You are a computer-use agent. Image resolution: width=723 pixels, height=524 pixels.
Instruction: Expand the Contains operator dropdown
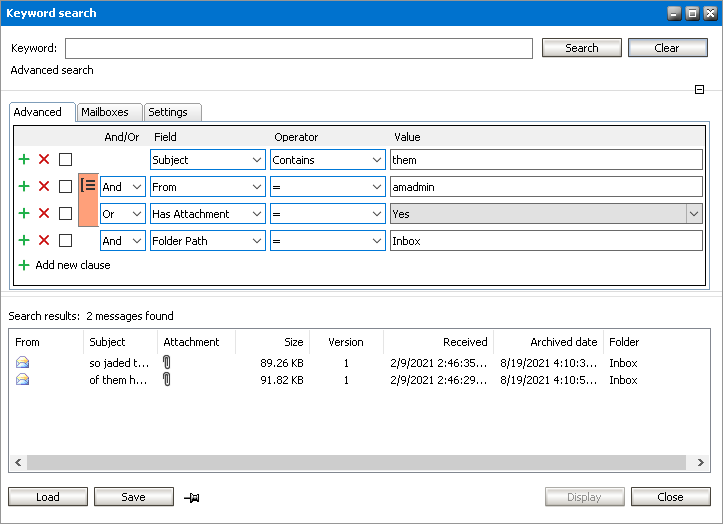coord(376,160)
